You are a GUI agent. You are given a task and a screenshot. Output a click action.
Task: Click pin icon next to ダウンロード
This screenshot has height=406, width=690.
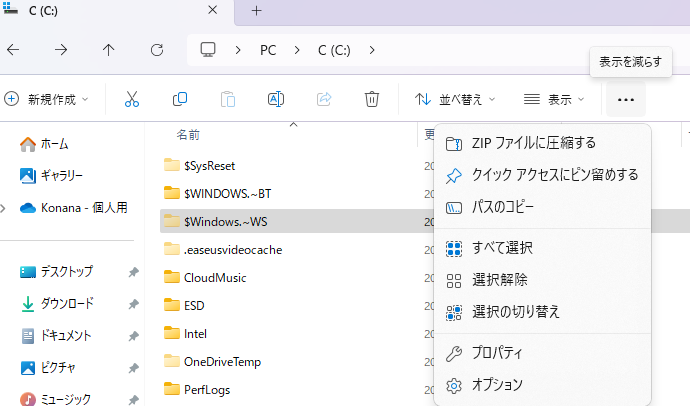point(133,304)
